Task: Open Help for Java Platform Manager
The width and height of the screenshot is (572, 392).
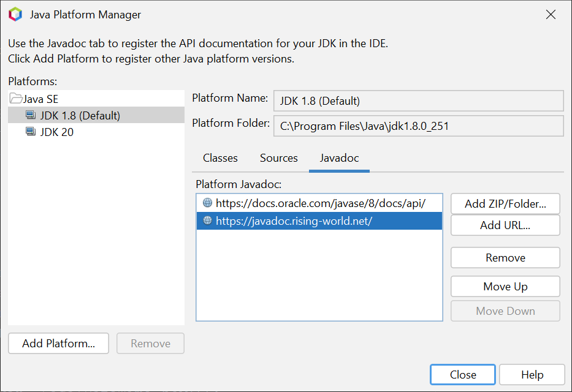Action: pyautogui.click(x=532, y=374)
